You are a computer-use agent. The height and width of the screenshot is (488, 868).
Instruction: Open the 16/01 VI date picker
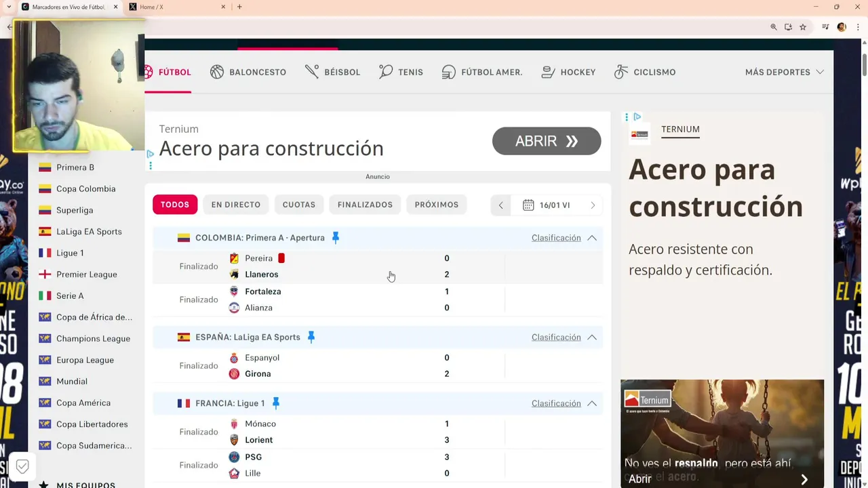pyautogui.click(x=547, y=205)
